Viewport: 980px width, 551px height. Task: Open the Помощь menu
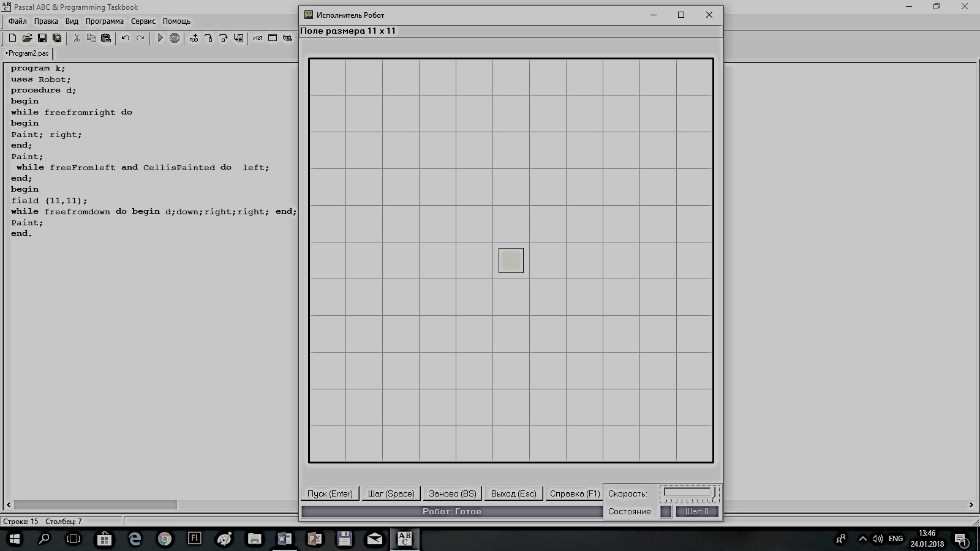coord(176,21)
